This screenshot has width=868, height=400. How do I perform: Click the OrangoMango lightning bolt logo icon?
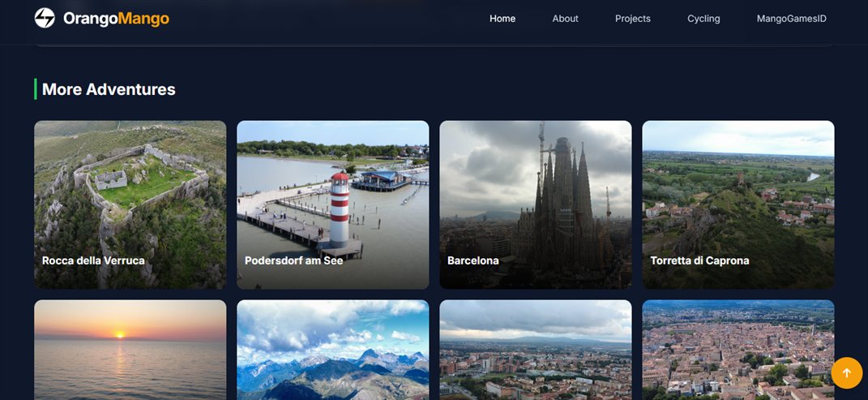[45, 19]
